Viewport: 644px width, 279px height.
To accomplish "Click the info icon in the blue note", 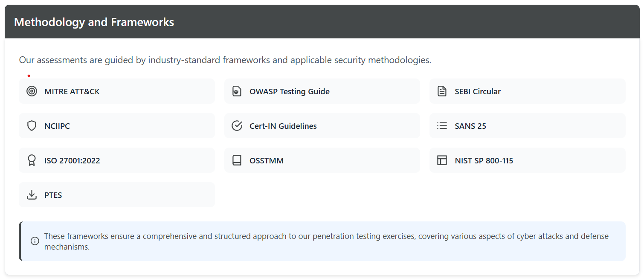I will [x=35, y=241].
